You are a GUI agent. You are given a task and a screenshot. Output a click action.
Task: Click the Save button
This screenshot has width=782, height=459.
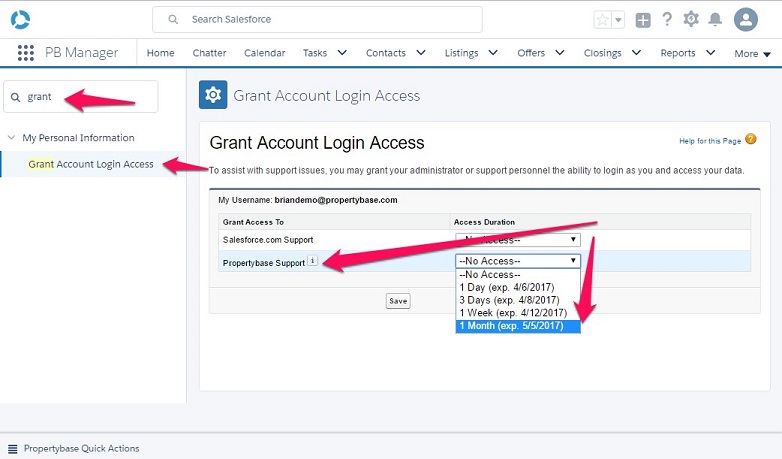click(398, 301)
